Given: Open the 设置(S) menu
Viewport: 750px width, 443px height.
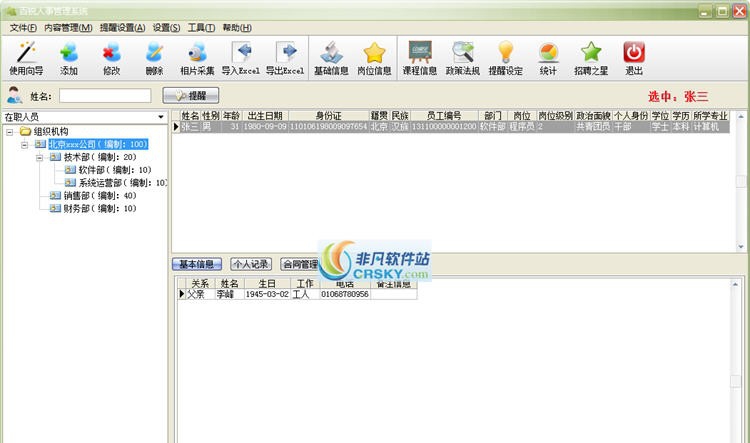Looking at the screenshot, I should click(166, 28).
